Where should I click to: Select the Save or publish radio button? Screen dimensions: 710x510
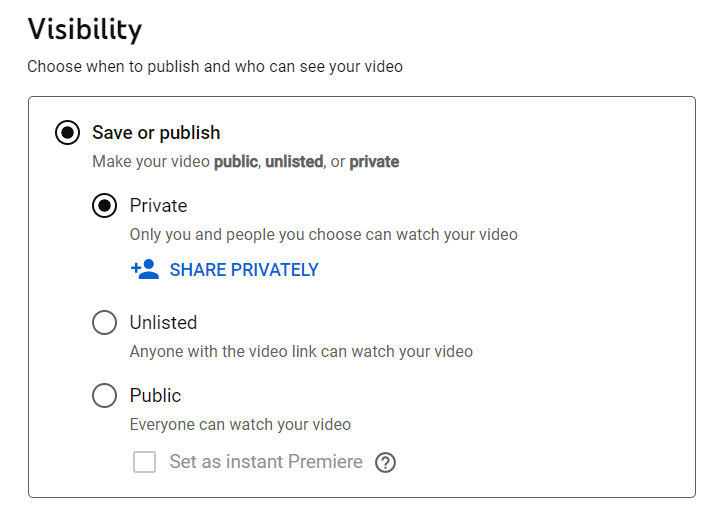[x=67, y=133]
